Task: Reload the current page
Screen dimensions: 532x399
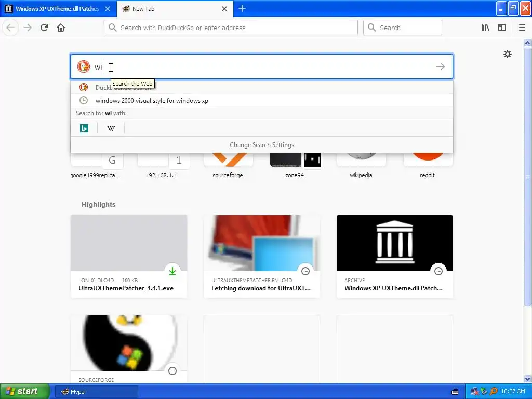Action: pos(44,28)
